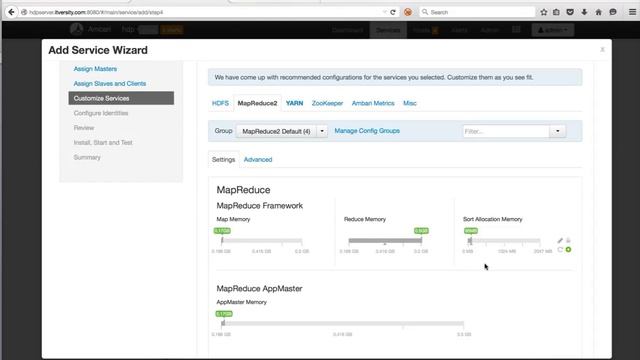Click the "Review" step text
This screenshot has width=640, height=360.
tap(84, 128)
